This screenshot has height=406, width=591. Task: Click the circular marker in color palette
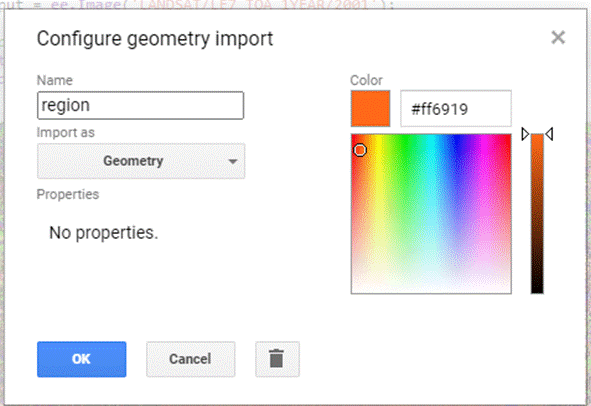(360, 150)
